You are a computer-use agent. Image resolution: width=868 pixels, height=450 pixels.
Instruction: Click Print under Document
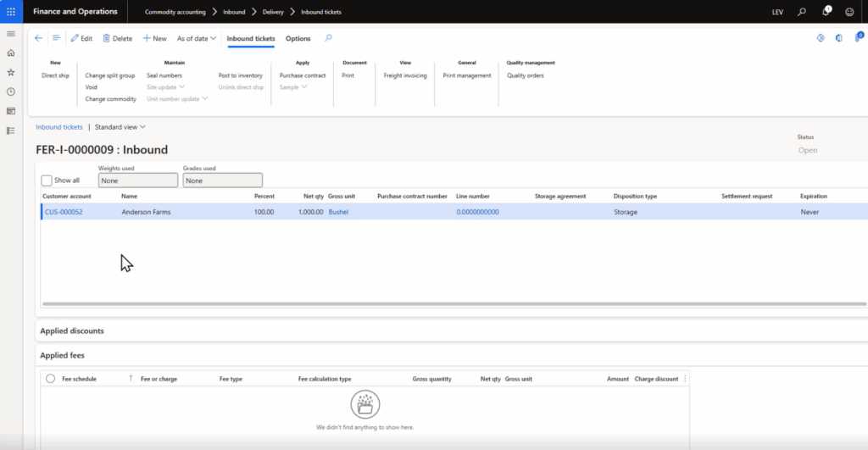(x=348, y=75)
